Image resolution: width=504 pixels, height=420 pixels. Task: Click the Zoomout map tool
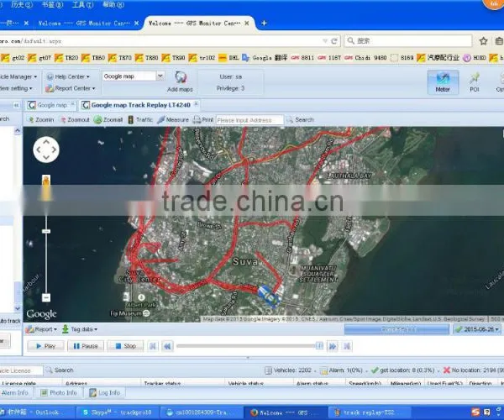point(75,120)
